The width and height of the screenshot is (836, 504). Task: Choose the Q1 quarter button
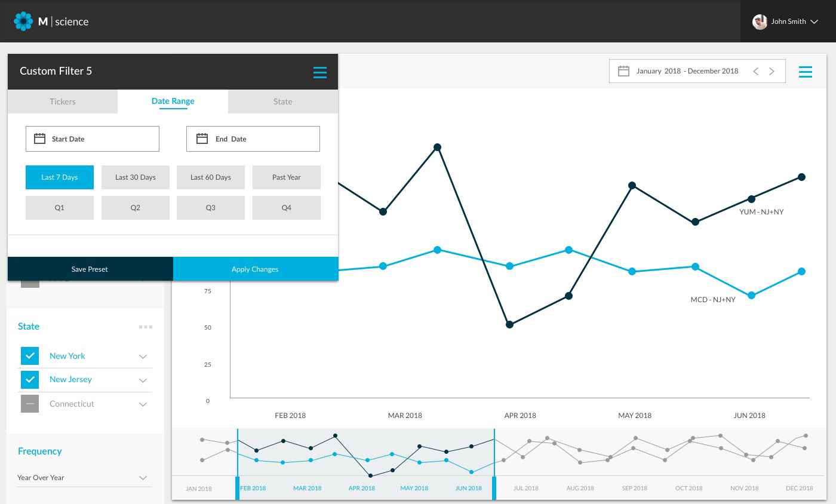(x=60, y=208)
